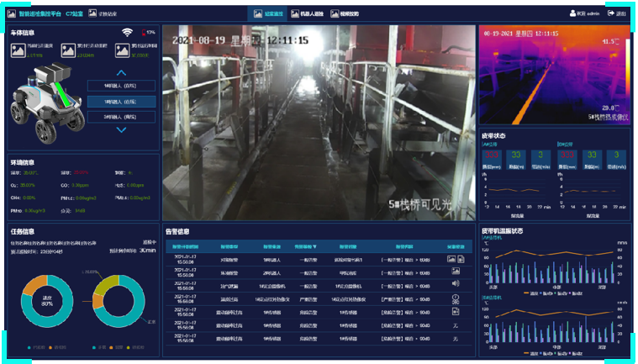Click the current driving speed image icon
Screen dimensions: 638x364
[18, 50]
